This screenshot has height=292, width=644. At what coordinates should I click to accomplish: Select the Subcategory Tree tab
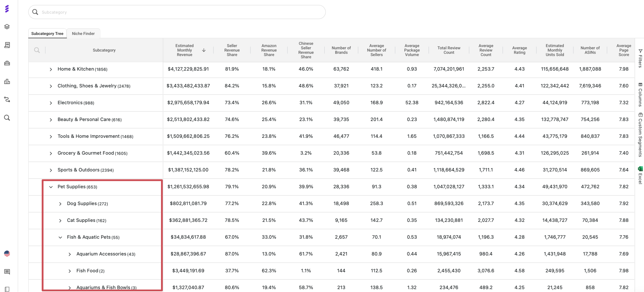tap(47, 33)
